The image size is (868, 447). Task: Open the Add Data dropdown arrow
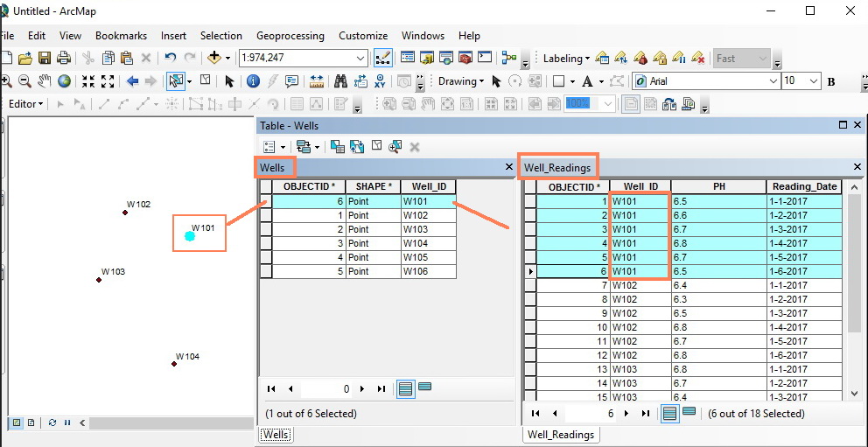(x=227, y=58)
